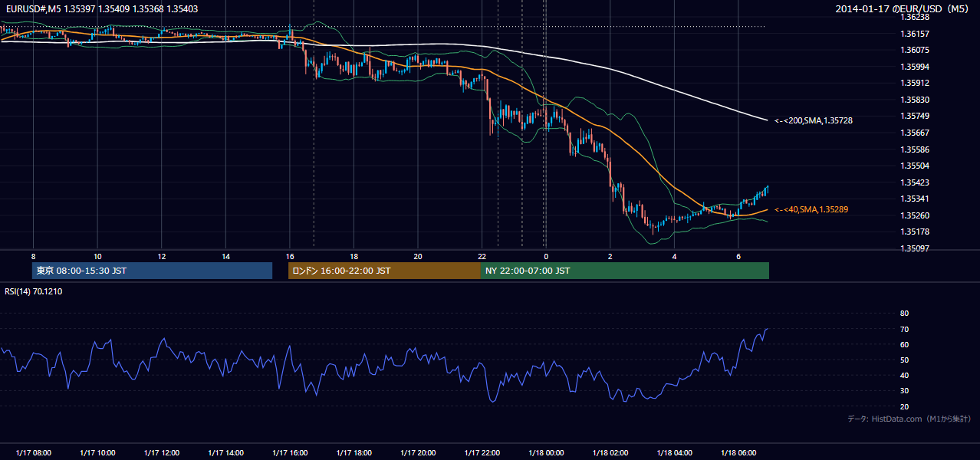Click the 1/18 06:00 time axis label
Viewport: 980px width, 460px height.
738,453
